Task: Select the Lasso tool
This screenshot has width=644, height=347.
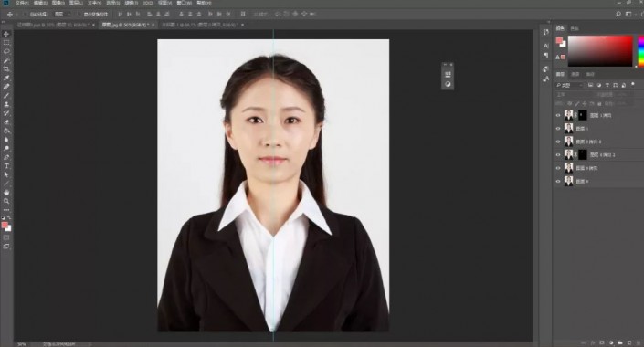Action: click(6, 52)
